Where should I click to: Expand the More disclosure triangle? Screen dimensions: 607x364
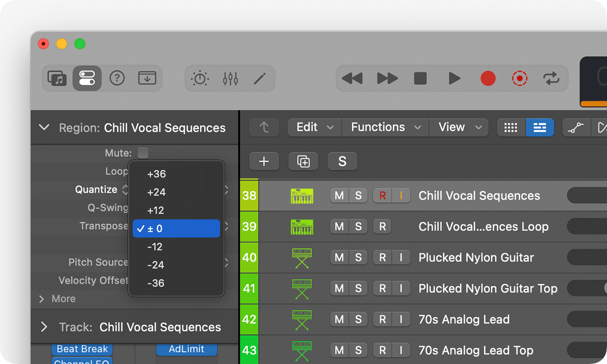pos(41,299)
